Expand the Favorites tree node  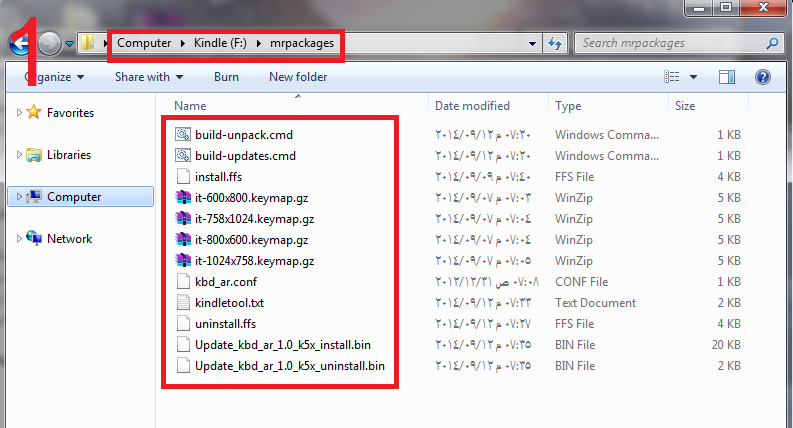pyautogui.click(x=19, y=112)
